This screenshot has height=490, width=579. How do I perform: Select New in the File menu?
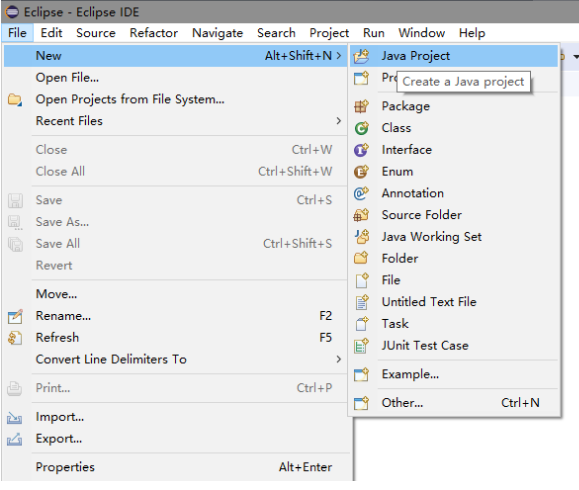click(175, 56)
